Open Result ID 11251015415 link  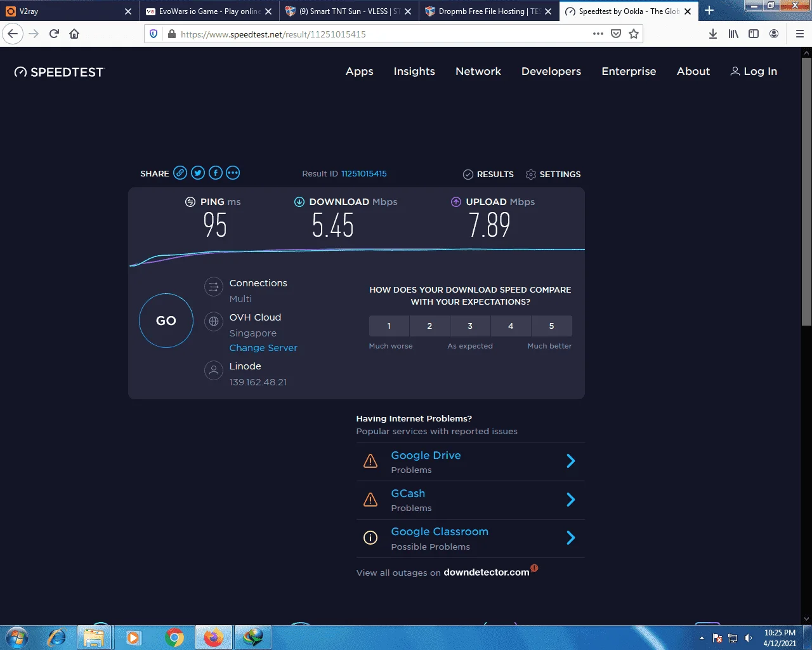364,173
